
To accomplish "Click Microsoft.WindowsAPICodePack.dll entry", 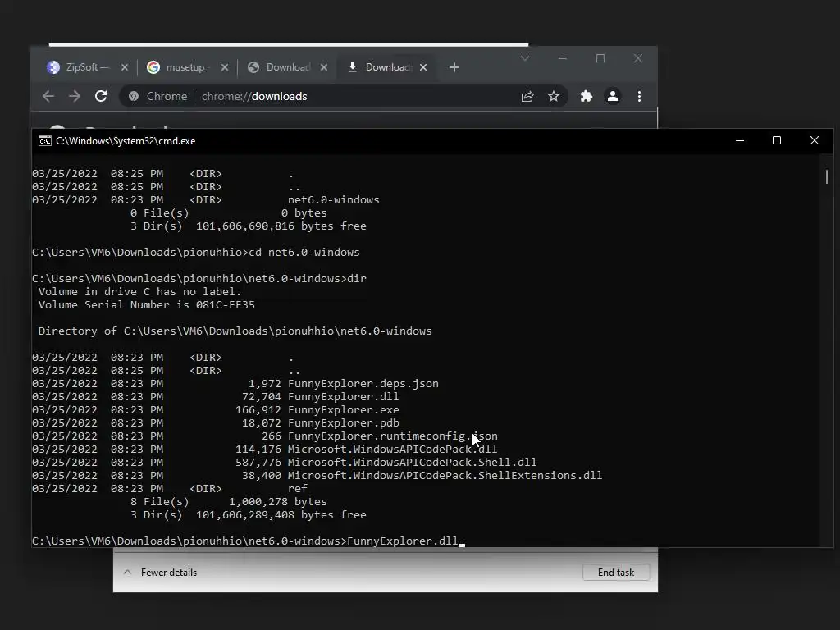I will click(392, 449).
